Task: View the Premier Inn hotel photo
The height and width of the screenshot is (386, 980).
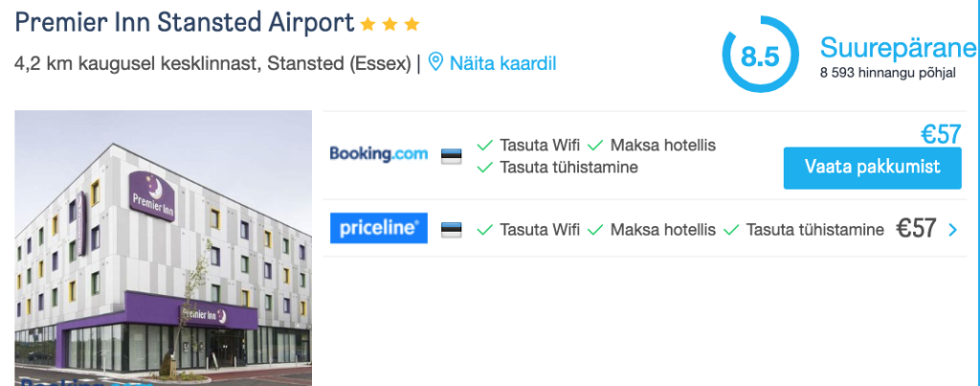Action: [x=163, y=247]
